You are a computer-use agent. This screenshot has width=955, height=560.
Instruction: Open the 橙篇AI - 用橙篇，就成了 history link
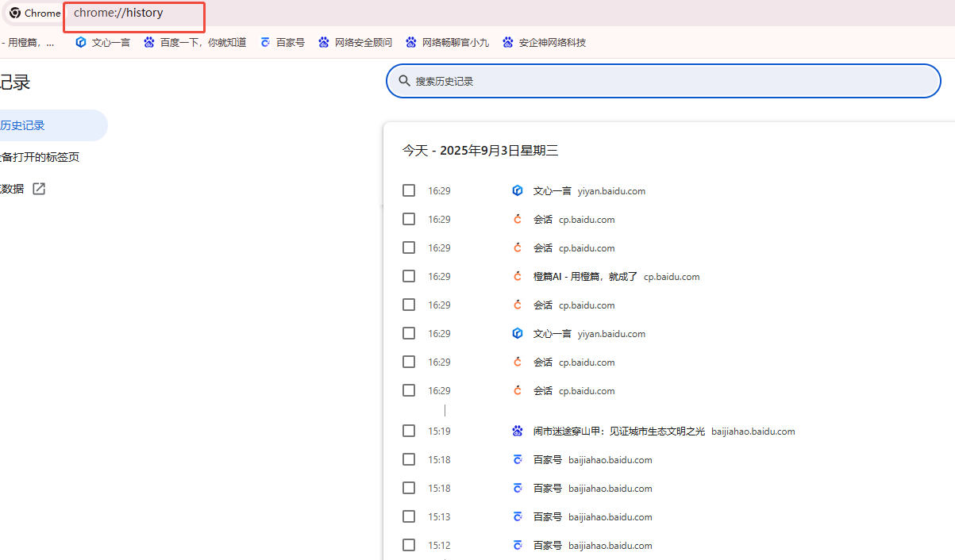[585, 277]
